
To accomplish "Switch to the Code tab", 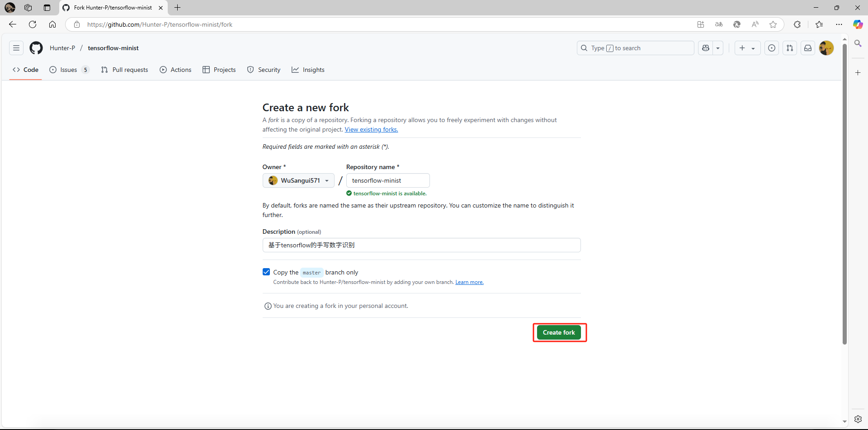I will point(26,70).
